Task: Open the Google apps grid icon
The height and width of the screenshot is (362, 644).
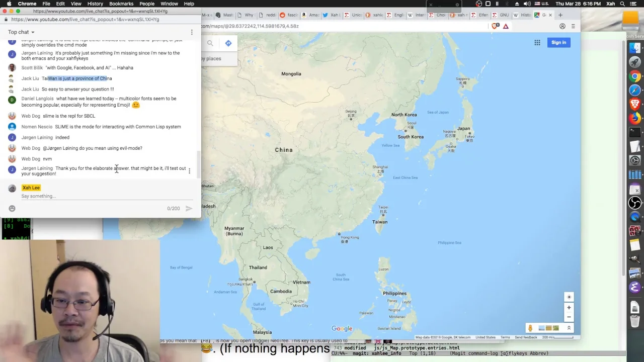Action: pos(537,43)
